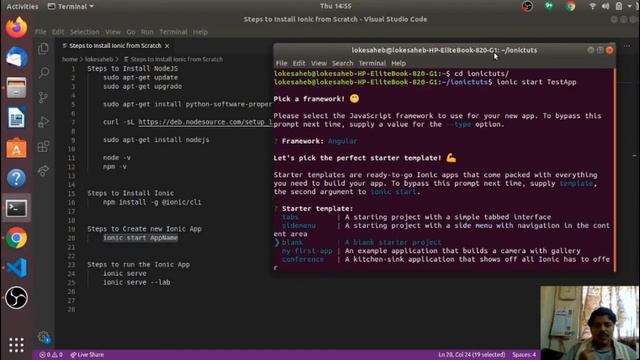The height and width of the screenshot is (360, 640).
Task: Open VS Code Edit menu
Action: click(x=58, y=32)
